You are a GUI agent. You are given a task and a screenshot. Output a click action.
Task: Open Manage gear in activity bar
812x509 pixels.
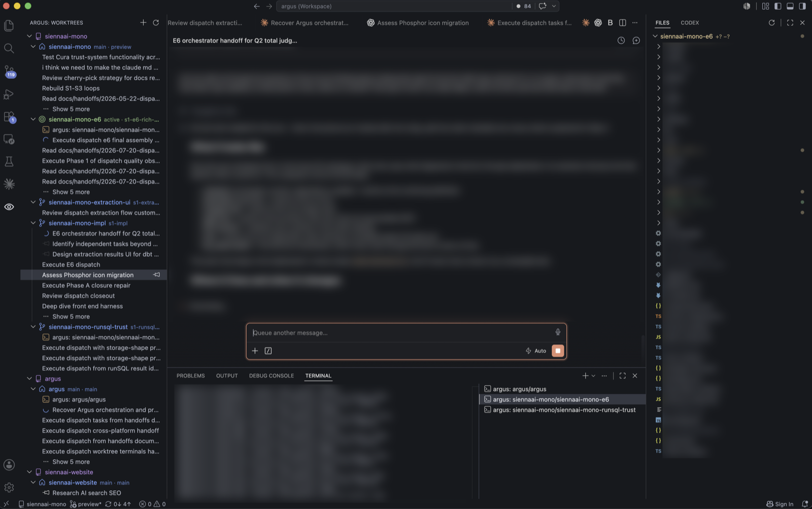point(9,487)
